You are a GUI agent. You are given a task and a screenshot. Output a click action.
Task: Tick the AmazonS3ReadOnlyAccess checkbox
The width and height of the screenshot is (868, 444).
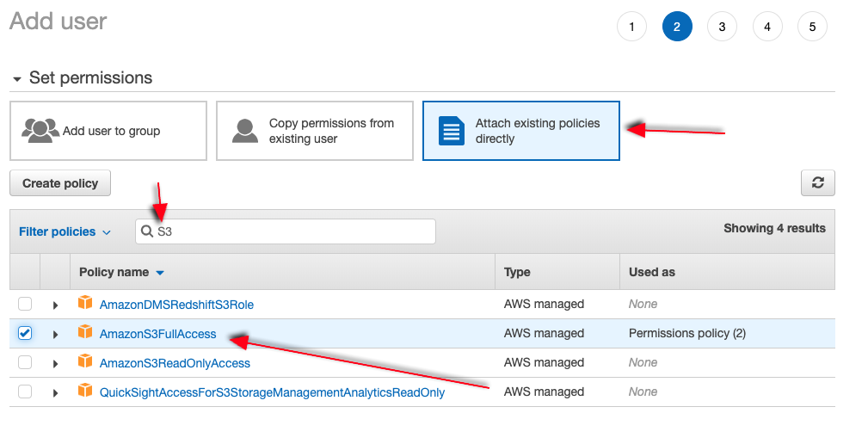[x=25, y=362]
